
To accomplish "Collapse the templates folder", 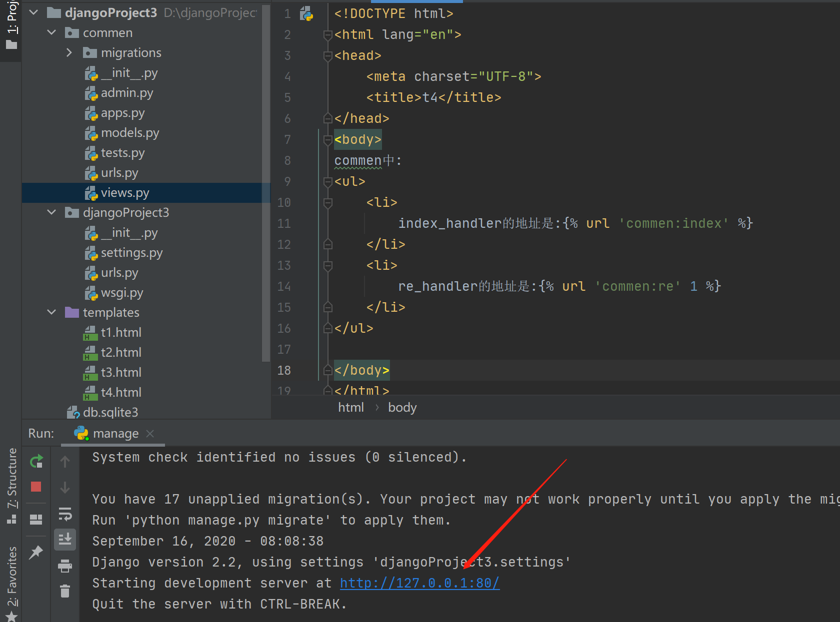I will tap(51, 312).
